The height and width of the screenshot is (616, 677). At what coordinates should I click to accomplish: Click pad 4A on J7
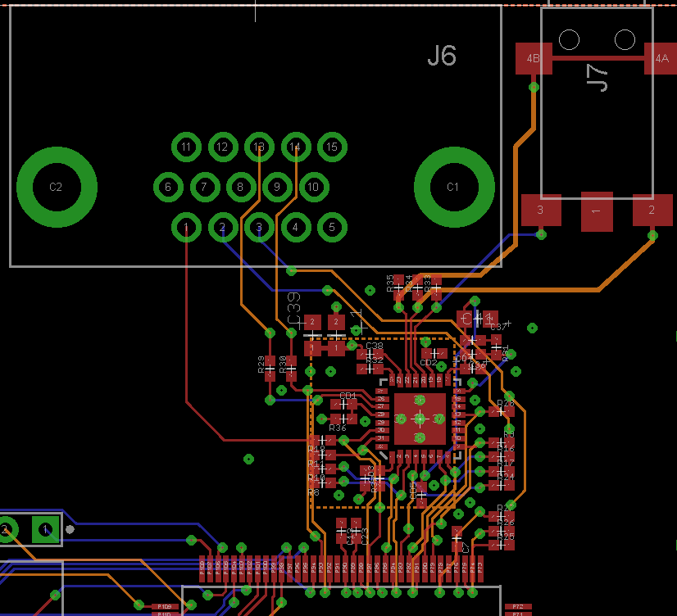tap(660, 59)
